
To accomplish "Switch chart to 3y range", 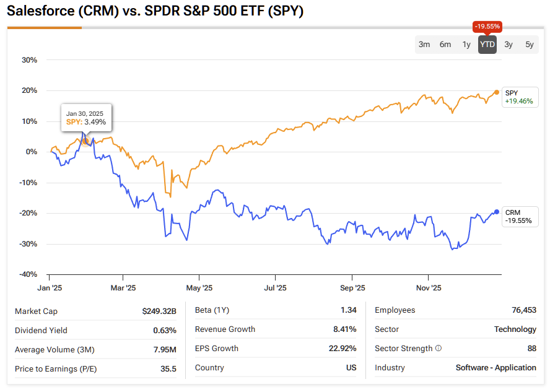I will coord(509,45).
